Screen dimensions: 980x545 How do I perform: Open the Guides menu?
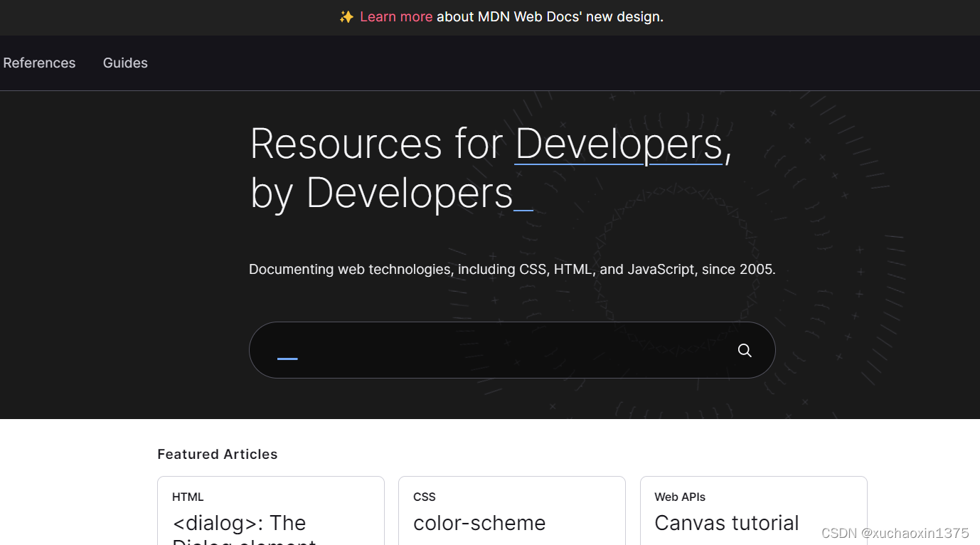[125, 63]
